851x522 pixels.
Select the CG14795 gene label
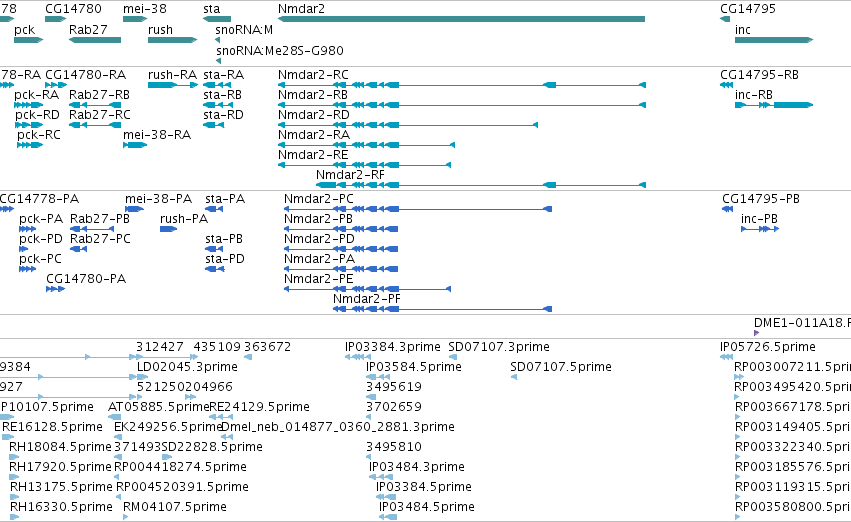(748, 9)
